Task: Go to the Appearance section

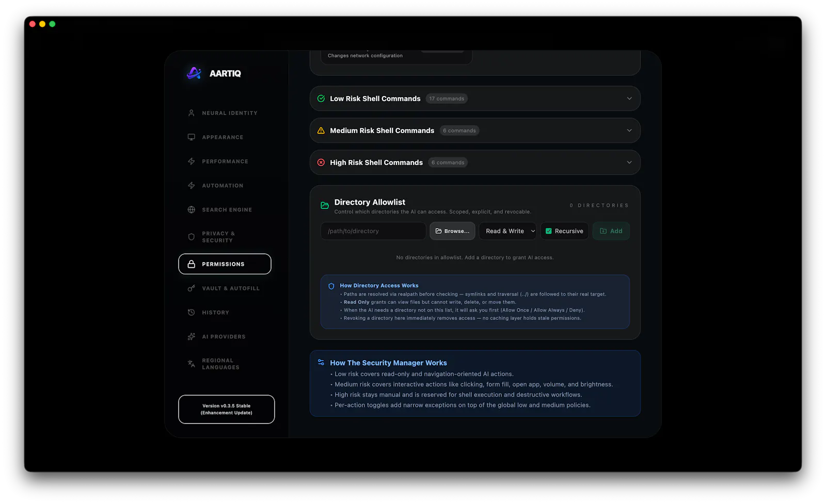Action: click(225, 137)
